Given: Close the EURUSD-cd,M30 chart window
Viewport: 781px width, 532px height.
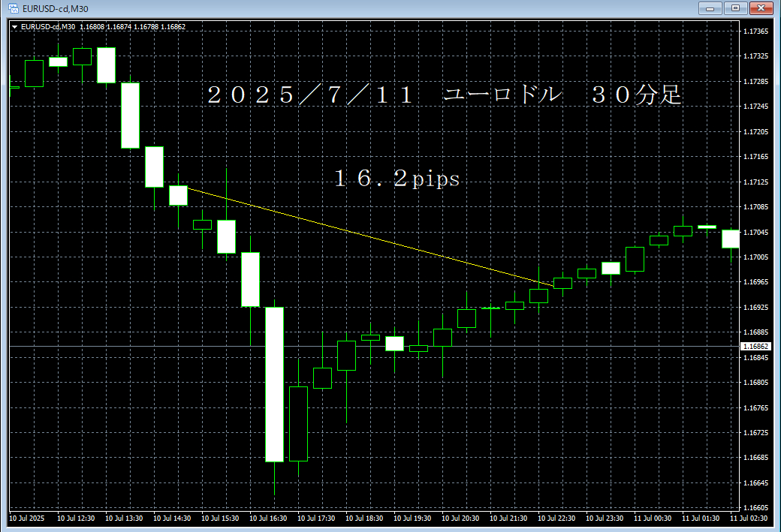Looking at the screenshot, I should click(x=761, y=8).
